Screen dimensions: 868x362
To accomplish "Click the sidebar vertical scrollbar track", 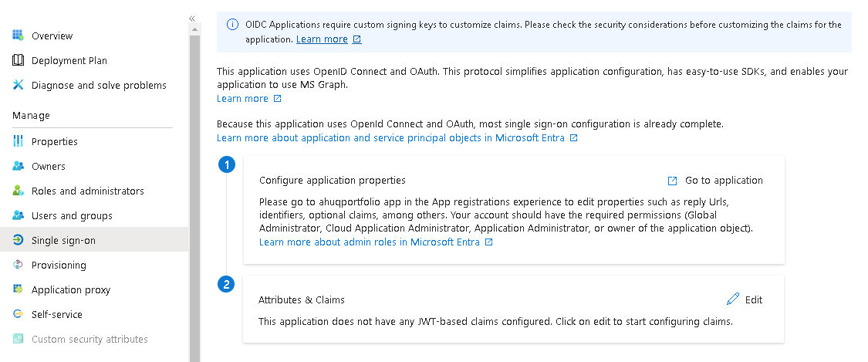I will pyautogui.click(x=195, y=198).
